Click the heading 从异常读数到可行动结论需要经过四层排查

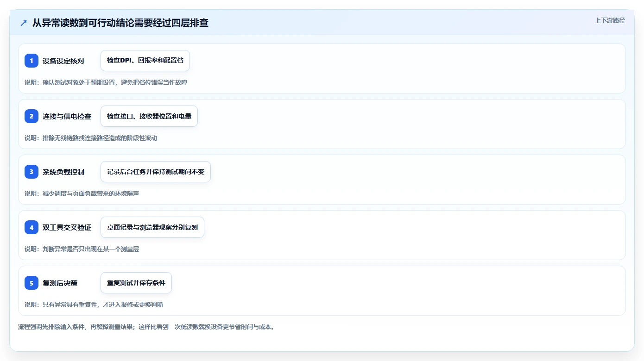120,23
